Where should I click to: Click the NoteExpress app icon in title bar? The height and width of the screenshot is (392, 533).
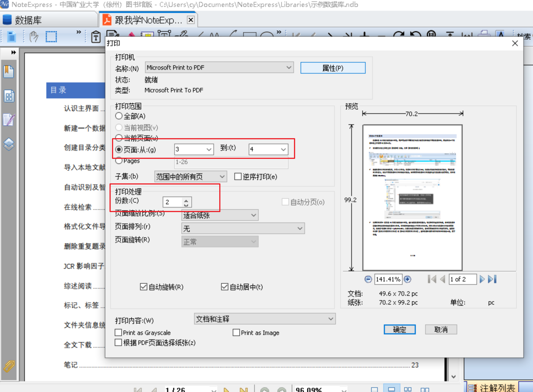click(4, 4)
